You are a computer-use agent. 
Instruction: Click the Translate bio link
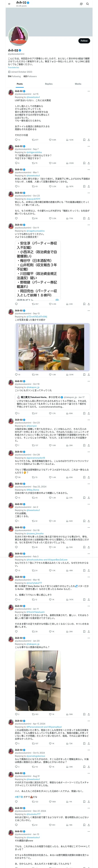tap(14, 68)
